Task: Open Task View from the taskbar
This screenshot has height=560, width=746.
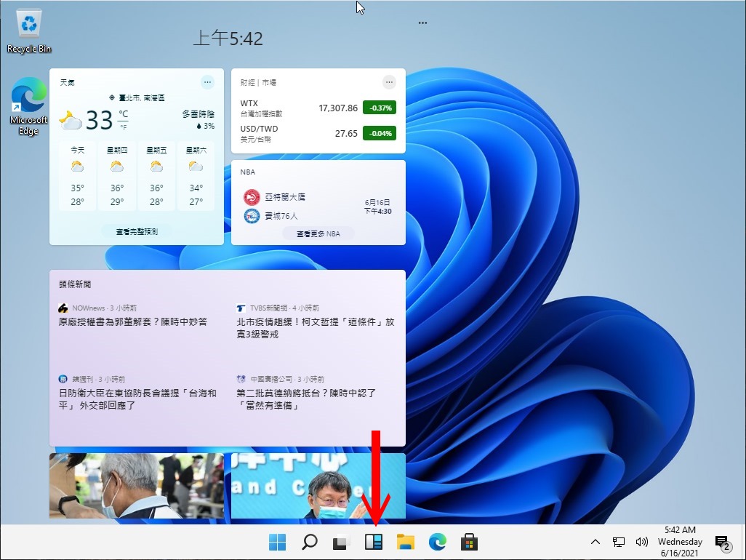Action: [341, 541]
